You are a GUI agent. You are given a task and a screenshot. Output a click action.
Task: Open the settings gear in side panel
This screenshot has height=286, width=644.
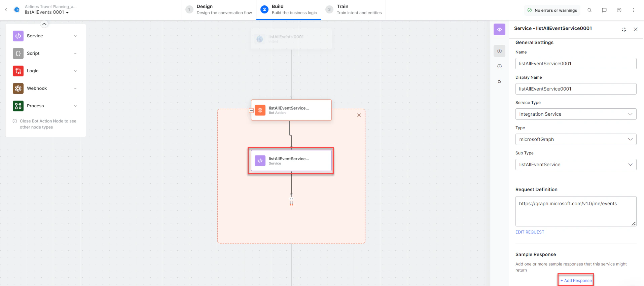pyautogui.click(x=500, y=51)
